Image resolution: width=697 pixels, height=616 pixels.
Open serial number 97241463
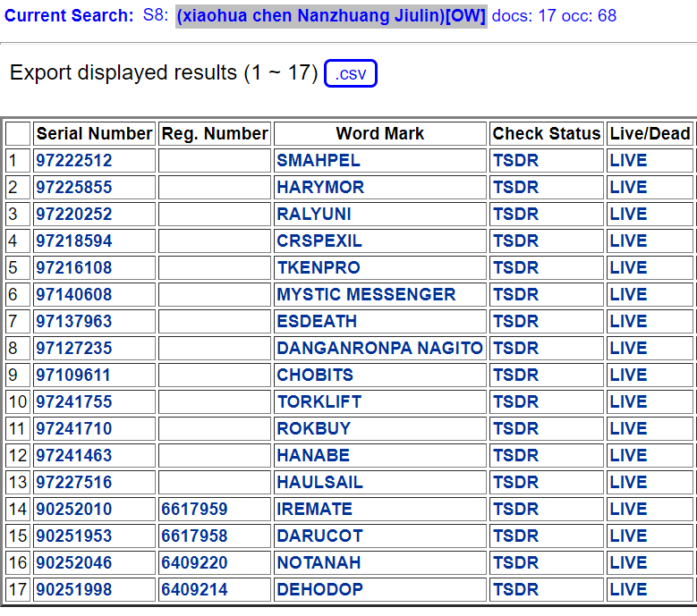73,455
